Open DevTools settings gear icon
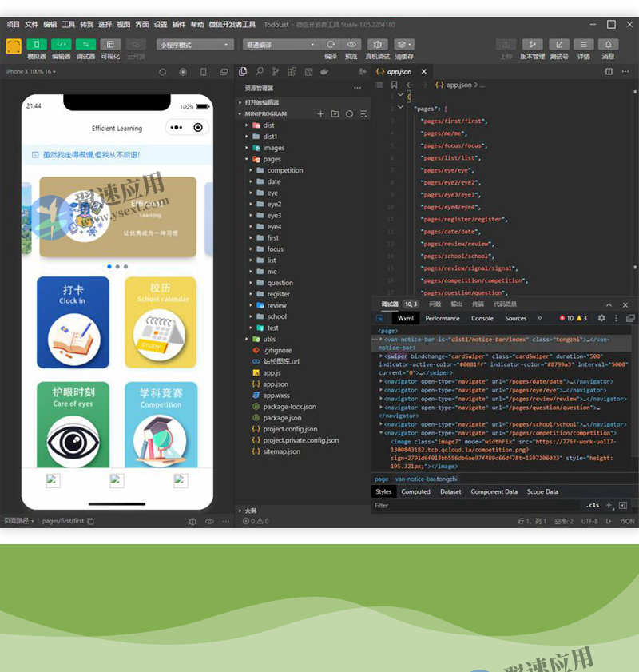The height and width of the screenshot is (672, 639). coord(601,318)
